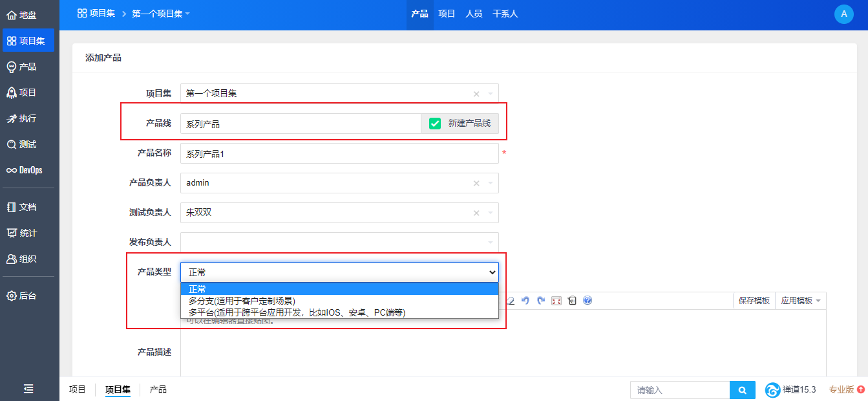
Task: Click 项目集 grid icon in header
Action: 82,14
